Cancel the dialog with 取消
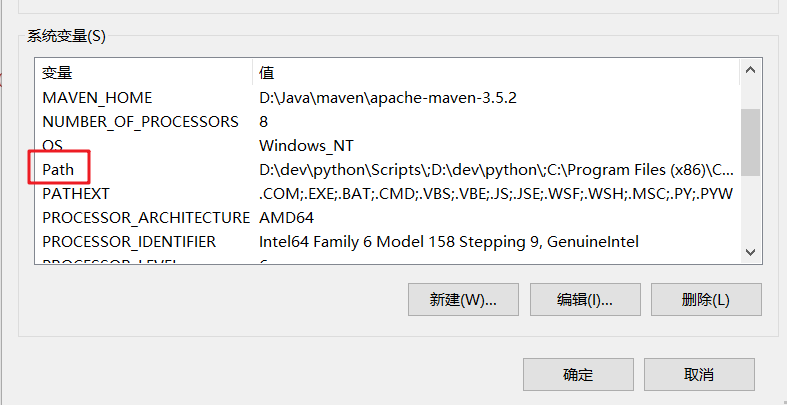The image size is (787, 405). pyautogui.click(x=699, y=375)
